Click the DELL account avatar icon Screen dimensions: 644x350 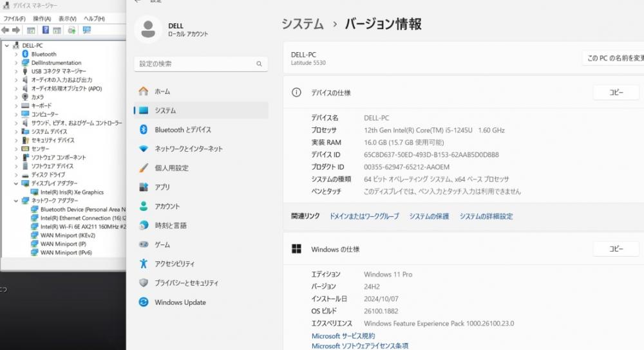(148, 29)
